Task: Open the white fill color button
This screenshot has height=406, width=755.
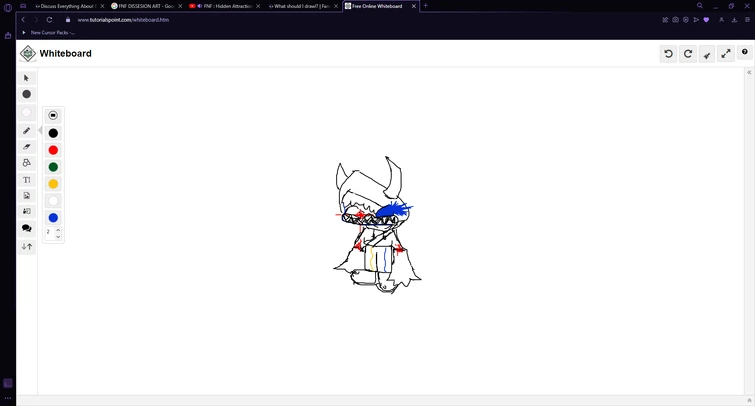Action: click(x=26, y=113)
